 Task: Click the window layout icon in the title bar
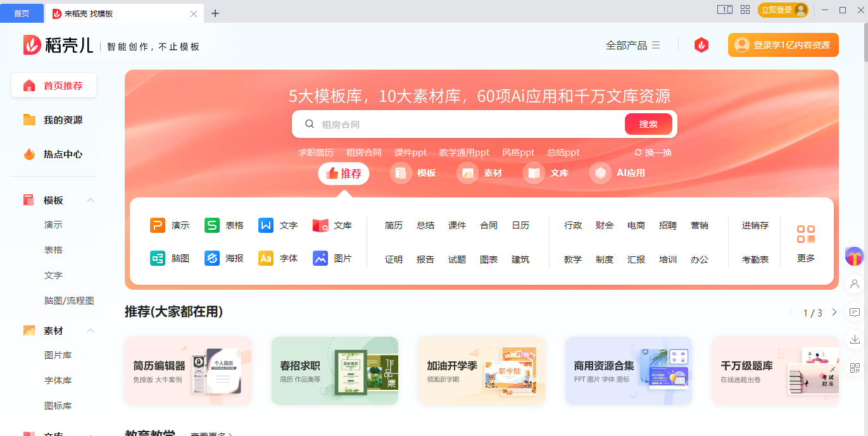pyautogui.click(x=724, y=9)
